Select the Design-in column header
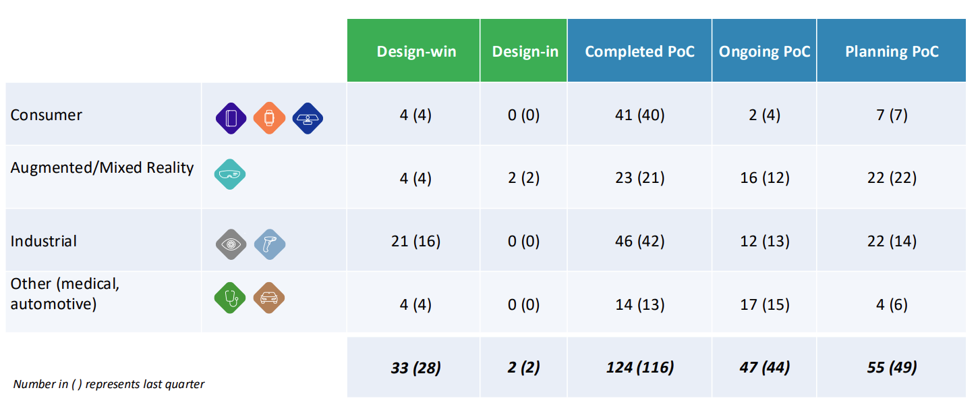980x407 pixels. pyautogui.click(x=525, y=52)
